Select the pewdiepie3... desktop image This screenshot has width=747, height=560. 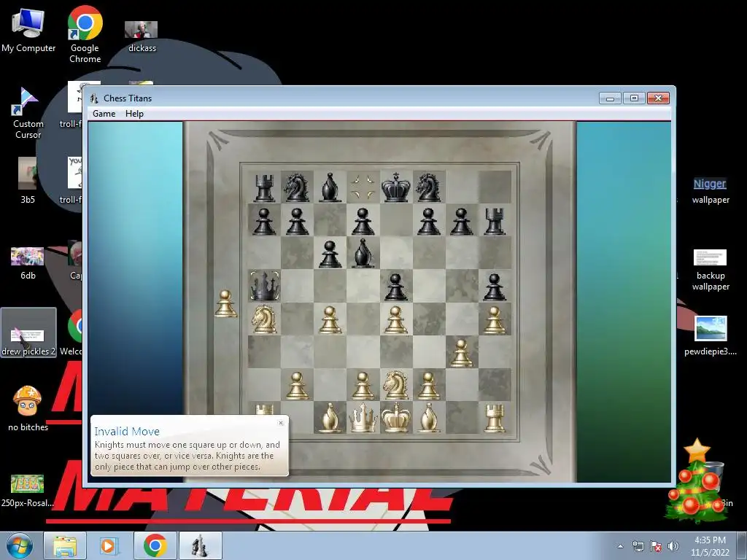click(x=711, y=335)
